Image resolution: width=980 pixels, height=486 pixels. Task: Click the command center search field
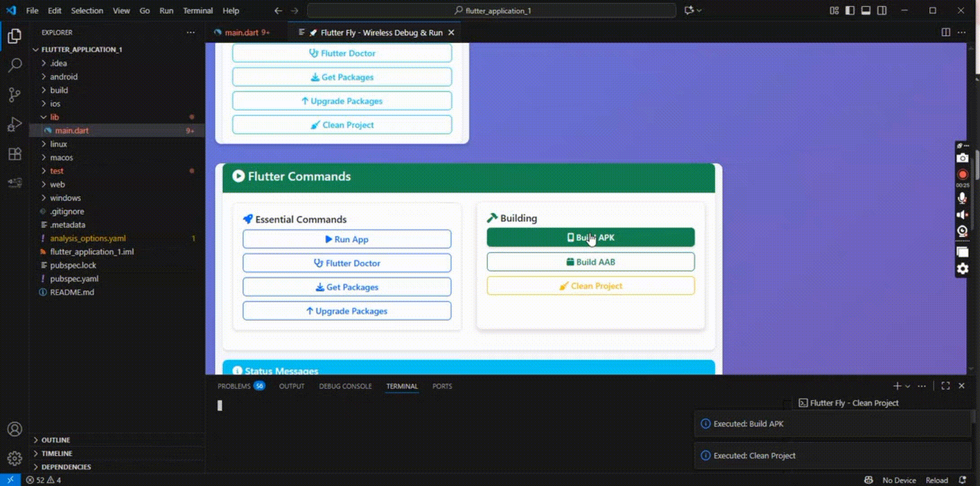point(492,10)
